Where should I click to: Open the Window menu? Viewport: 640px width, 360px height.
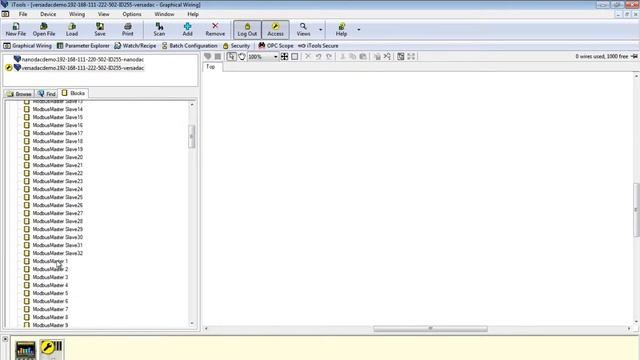[164, 14]
